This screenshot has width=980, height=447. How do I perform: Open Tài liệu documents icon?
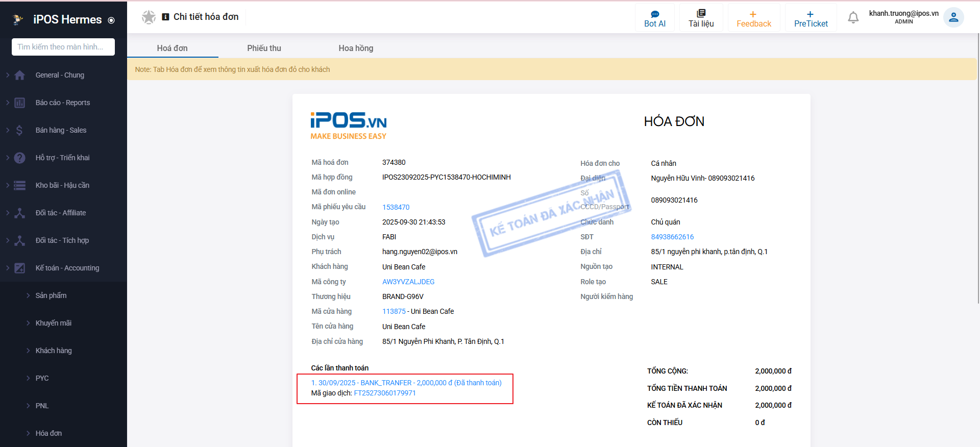click(701, 13)
